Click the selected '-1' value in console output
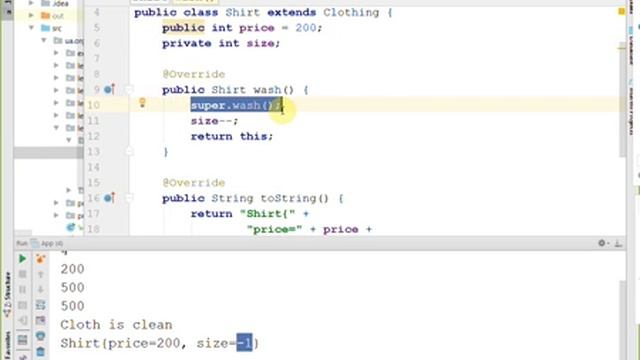This screenshot has height=360, width=640. click(244, 343)
